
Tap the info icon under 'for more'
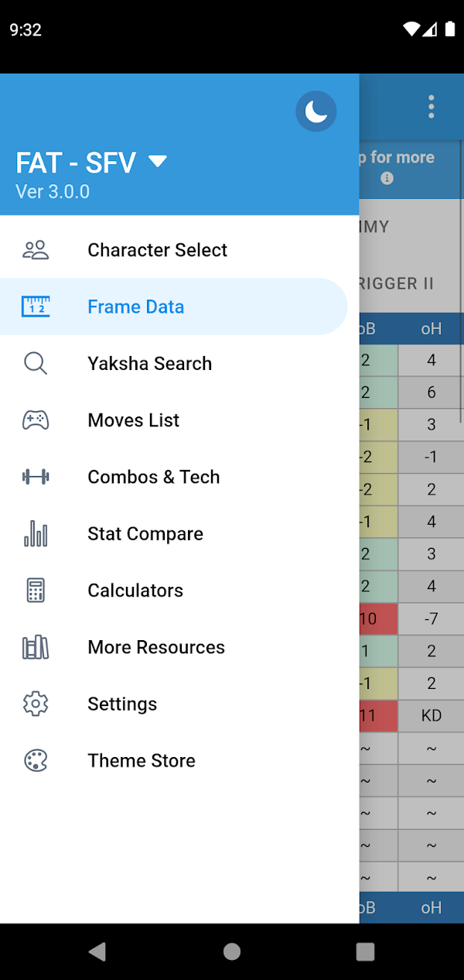(x=387, y=178)
